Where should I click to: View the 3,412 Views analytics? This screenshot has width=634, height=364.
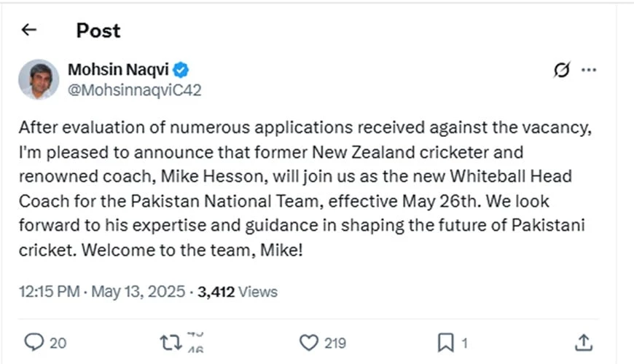pos(238,292)
